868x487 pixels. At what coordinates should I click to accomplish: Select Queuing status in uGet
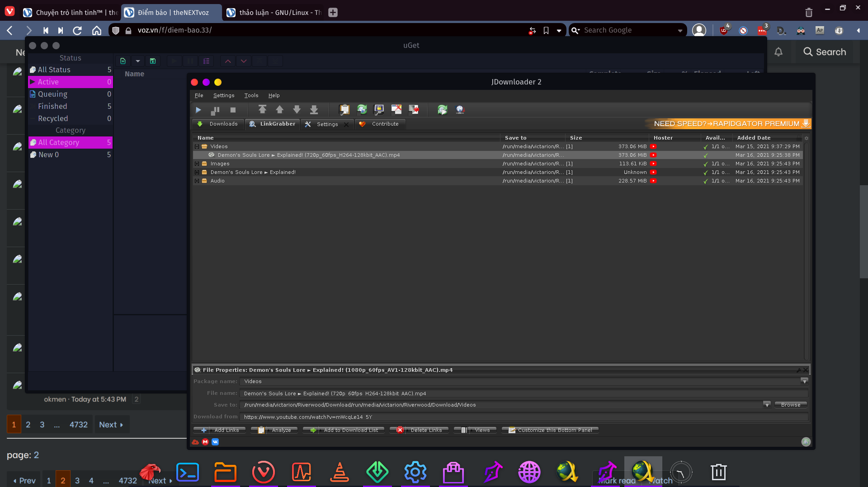tap(71, 94)
